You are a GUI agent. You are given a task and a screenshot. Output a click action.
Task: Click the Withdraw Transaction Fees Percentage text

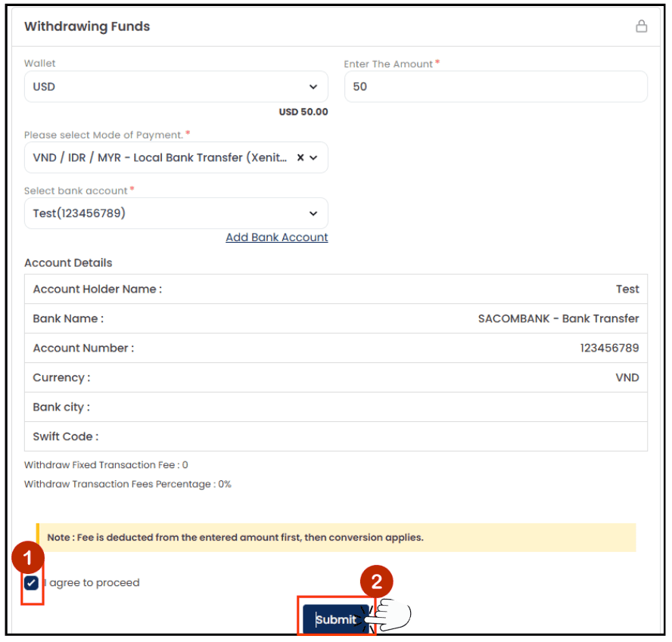coord(128,484)
